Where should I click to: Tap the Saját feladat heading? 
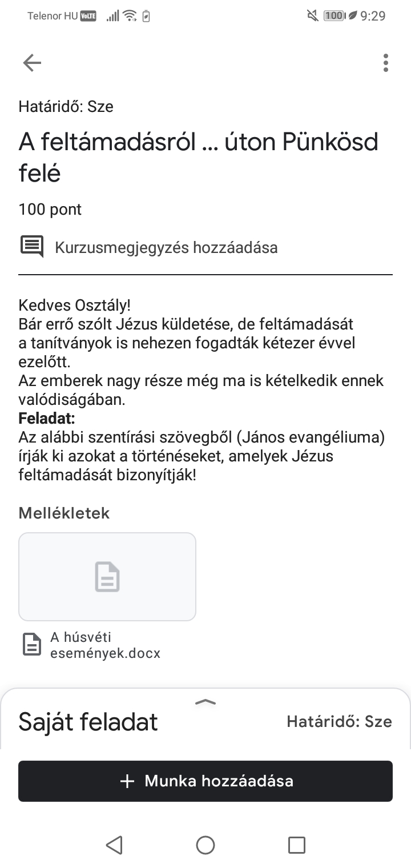pyautogui.click(x=88, y=722)
